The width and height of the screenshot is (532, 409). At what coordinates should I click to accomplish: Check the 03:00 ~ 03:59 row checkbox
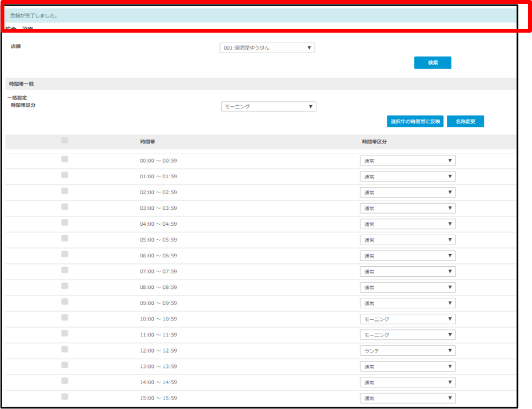click(65, 206)
